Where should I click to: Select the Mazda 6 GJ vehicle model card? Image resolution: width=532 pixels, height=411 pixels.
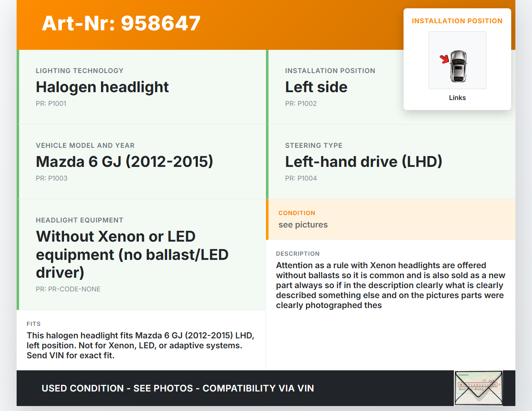141,161
